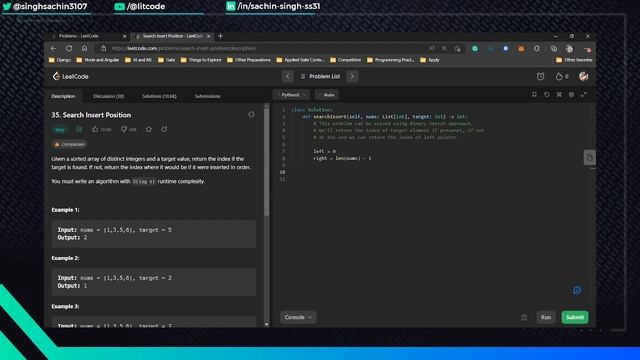Open the browser home page
The width and height of the screenshot is (640, 360).
[x=84, y=48]
